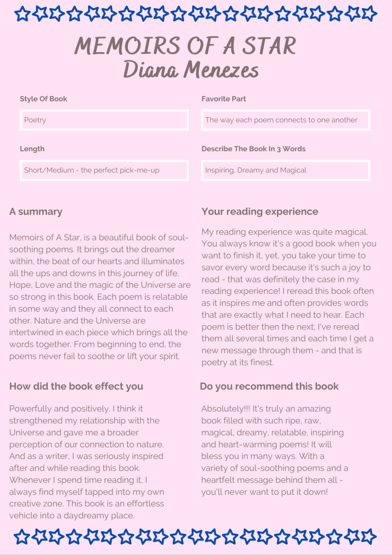Image resolution: width=392 pixels, height=555 pixels.
Task: Focus the Length field reading Short/Medium
Action: (x=103, y=170)
